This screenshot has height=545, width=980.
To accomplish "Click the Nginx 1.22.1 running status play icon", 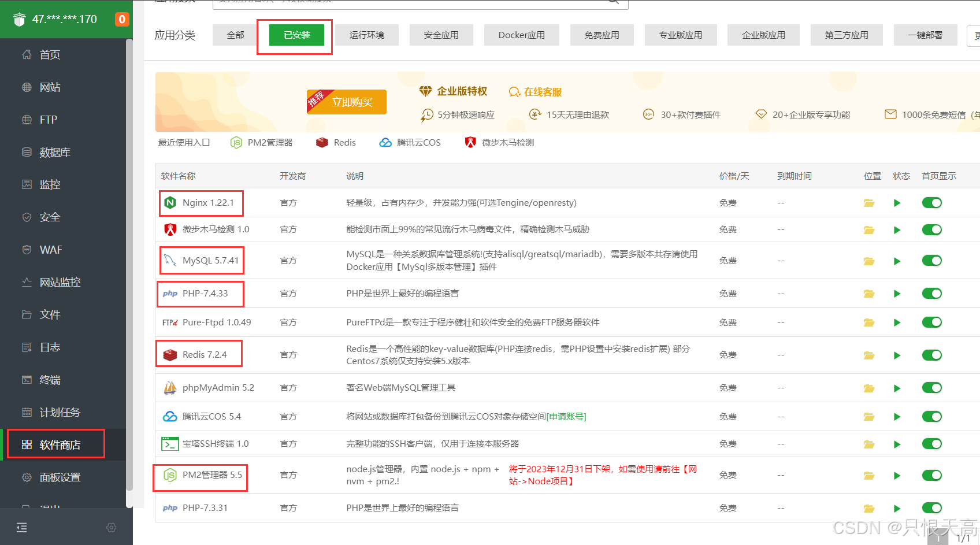I will tap(897, 203).
